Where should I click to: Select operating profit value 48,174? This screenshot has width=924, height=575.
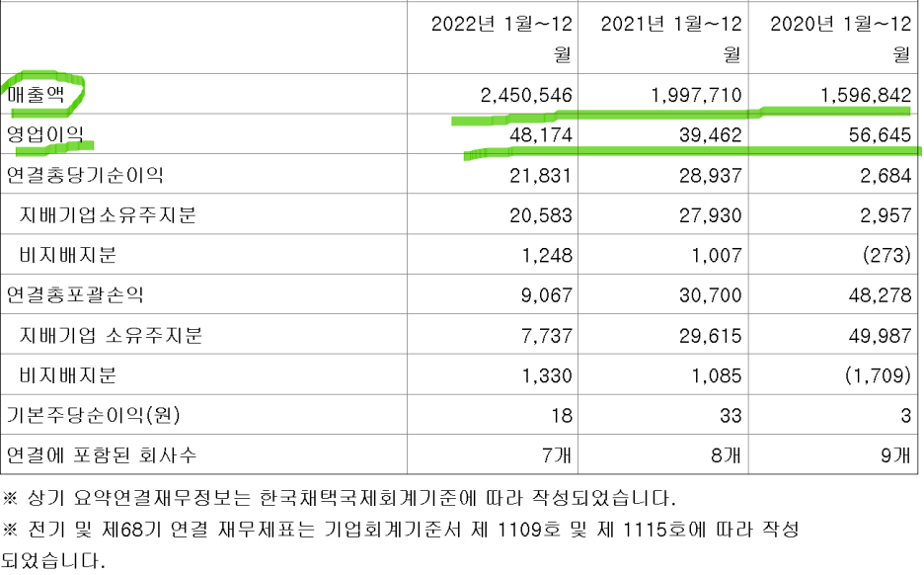coord(541,135)
